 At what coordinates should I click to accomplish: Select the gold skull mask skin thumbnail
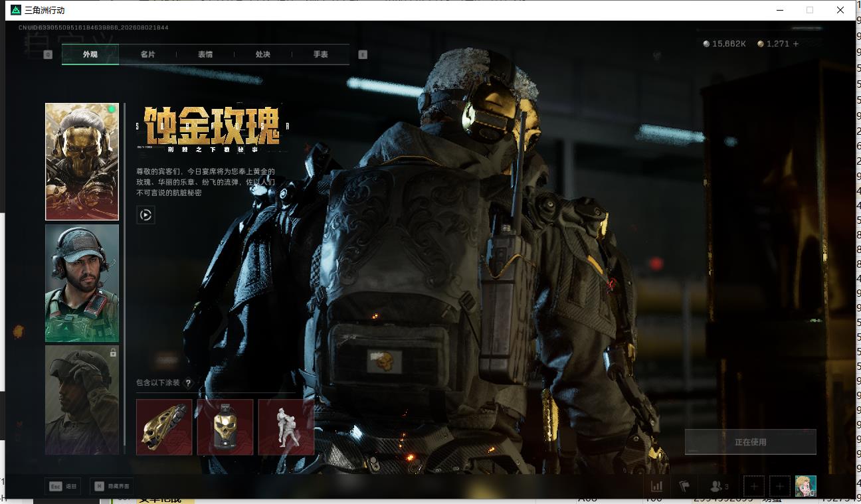coord(82,161)
